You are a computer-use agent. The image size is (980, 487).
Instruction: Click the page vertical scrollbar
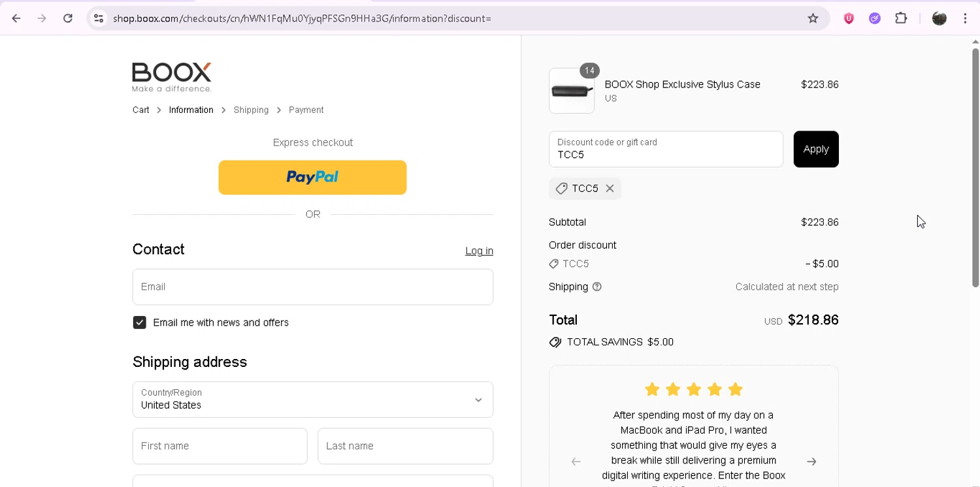(975, 168)
